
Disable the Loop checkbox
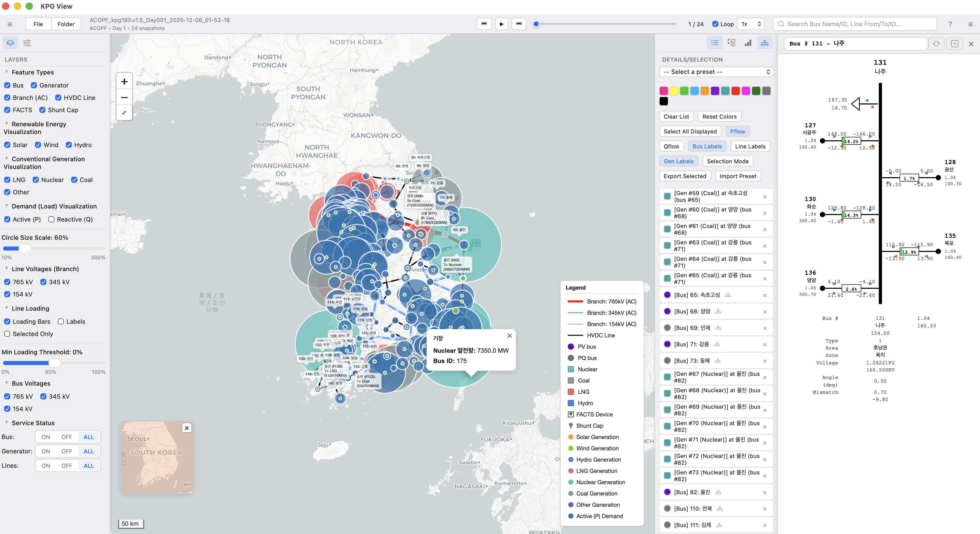(x=715, y=24)
